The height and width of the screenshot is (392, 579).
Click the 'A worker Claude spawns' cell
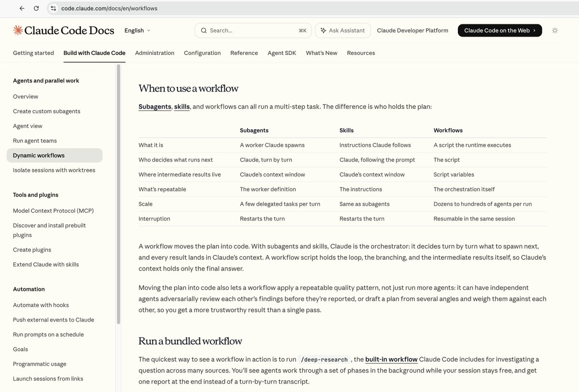coord(272,145)
